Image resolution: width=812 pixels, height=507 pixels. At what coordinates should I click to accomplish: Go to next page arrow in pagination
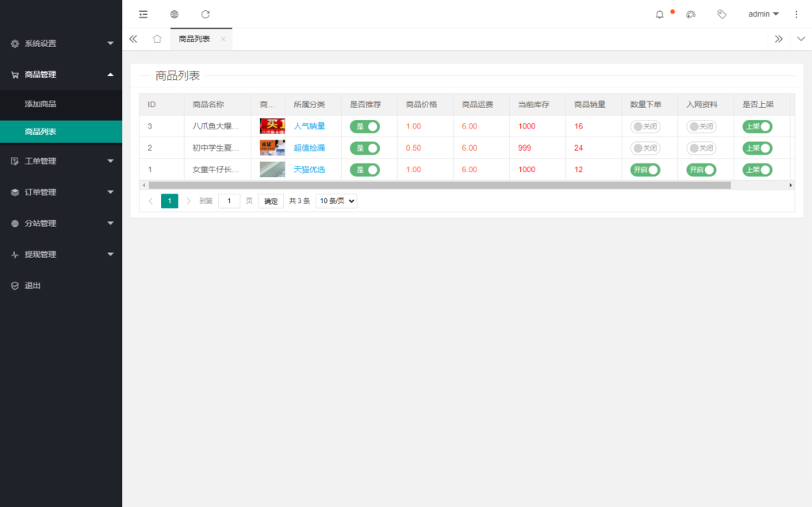coord(189,202)
